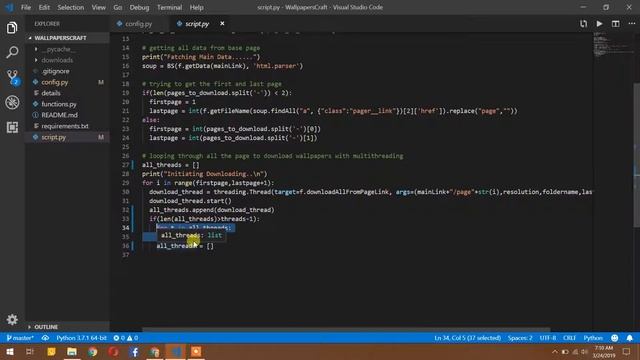Open the Action Center notification icon
This screenshot has width=640, height=360.
point(627,352)
